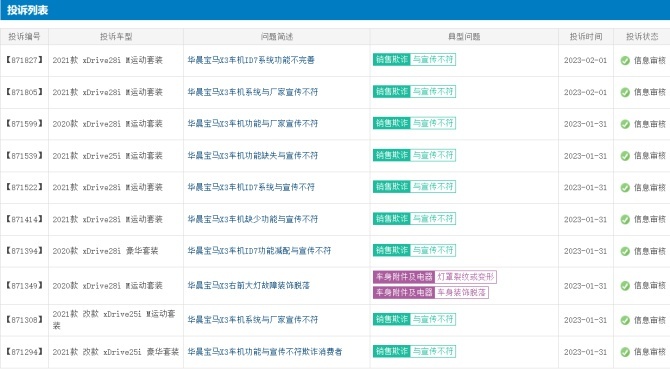
Task: Click 销售欺诈 tag in row 871522
Action: pyautogui.click(x=391, y=187)
